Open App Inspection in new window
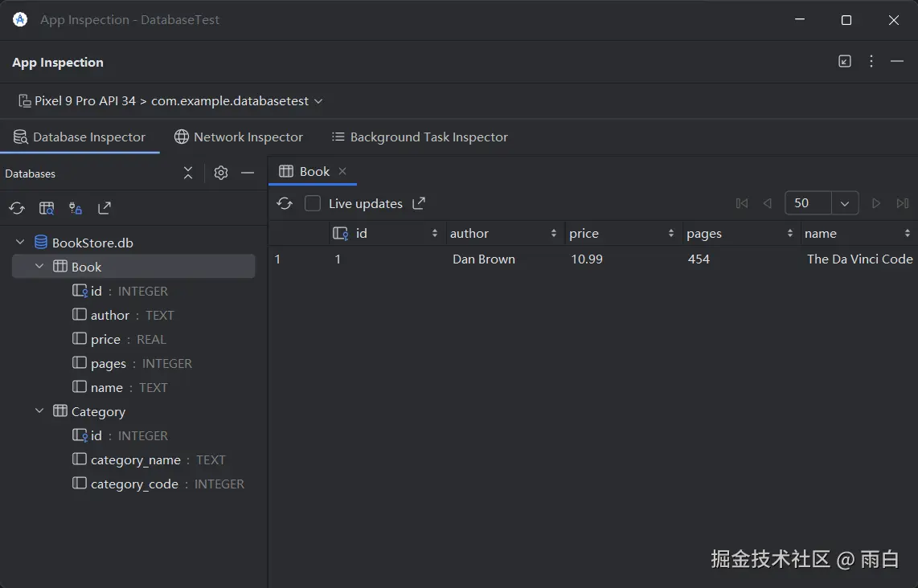The height and width of the screenshot is (588, 918). point(845,61)
